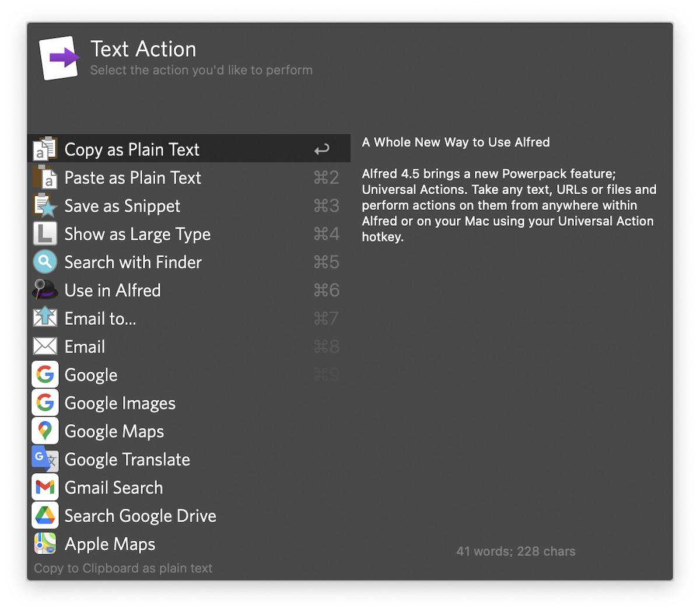Select the Apple Maps action
700x612 pixels.
tap(189, 543)
